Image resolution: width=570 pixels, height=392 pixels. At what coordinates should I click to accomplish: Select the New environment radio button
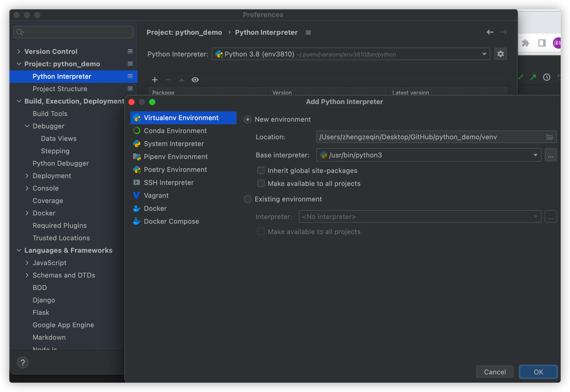[248, 119]
